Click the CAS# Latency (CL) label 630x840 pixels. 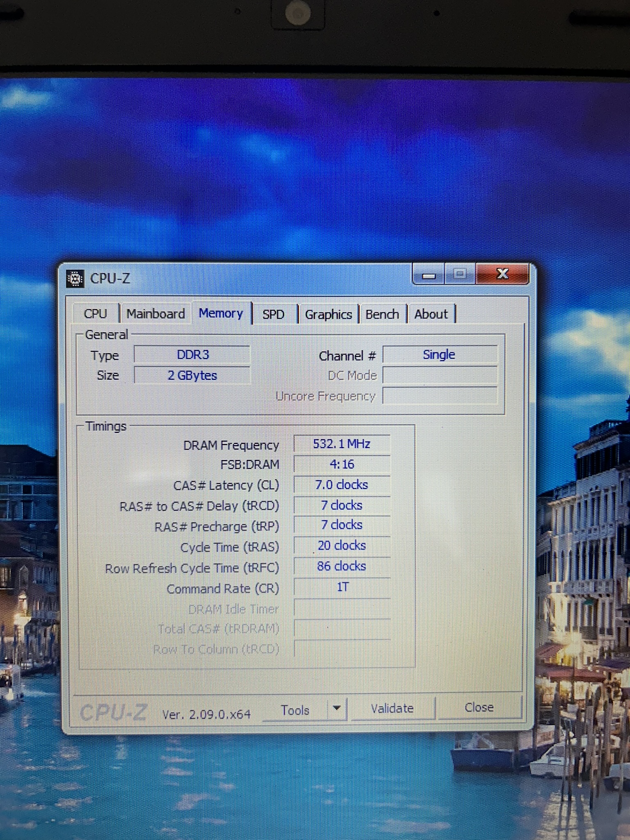pos(226,486)
